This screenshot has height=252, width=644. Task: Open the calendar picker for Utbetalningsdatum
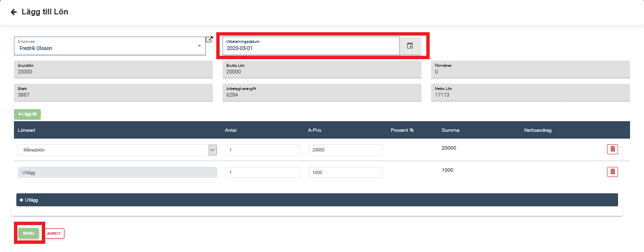[x=410, y=46]
